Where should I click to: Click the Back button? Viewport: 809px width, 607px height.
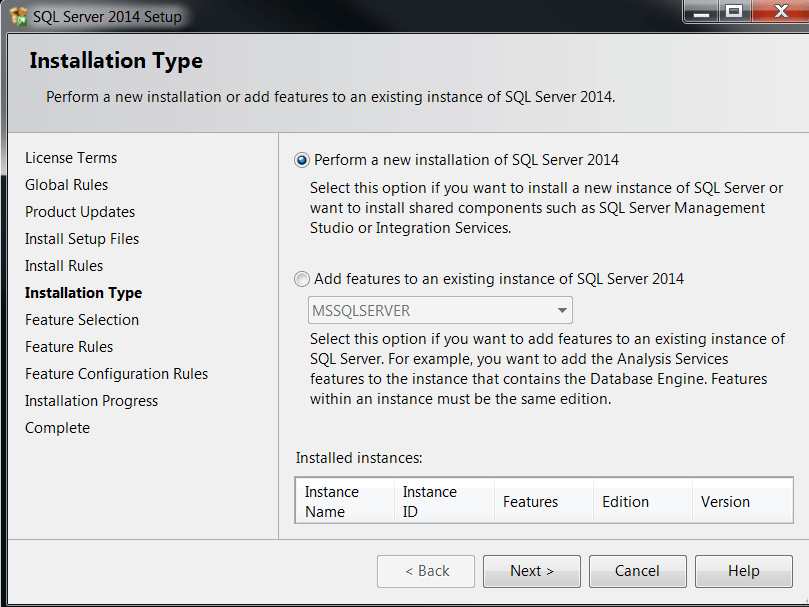coord(426,571)
